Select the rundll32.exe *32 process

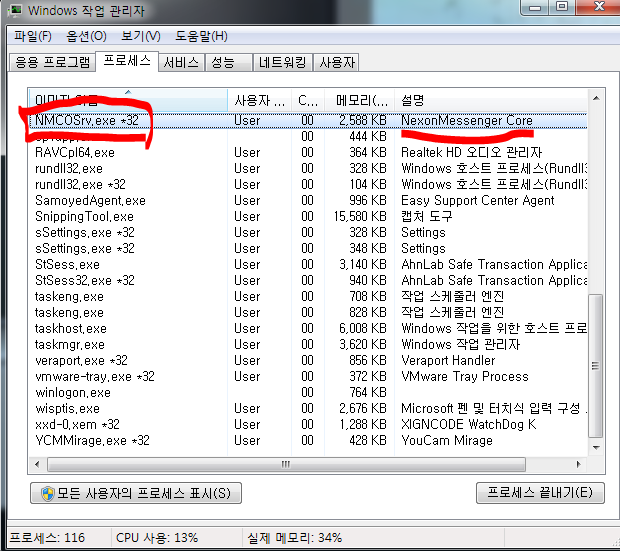point(308,184)
